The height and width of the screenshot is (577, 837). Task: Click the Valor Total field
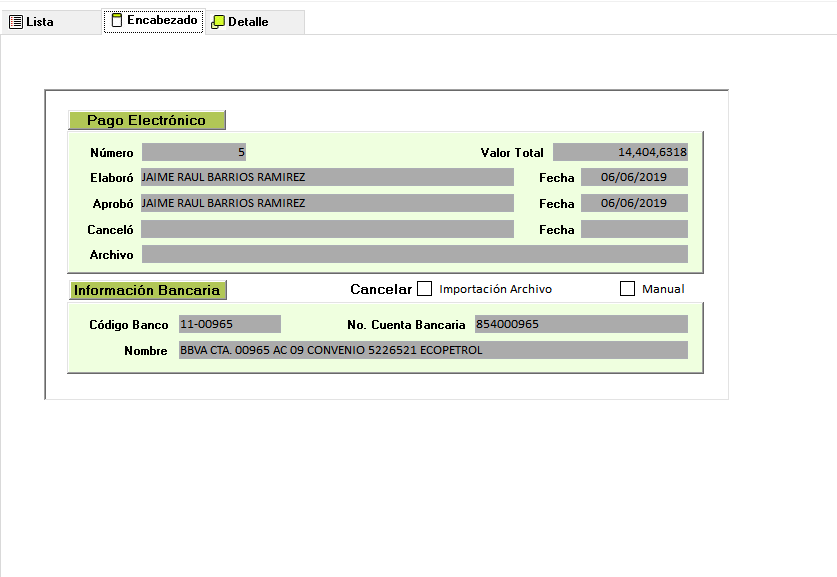[620, 152]
